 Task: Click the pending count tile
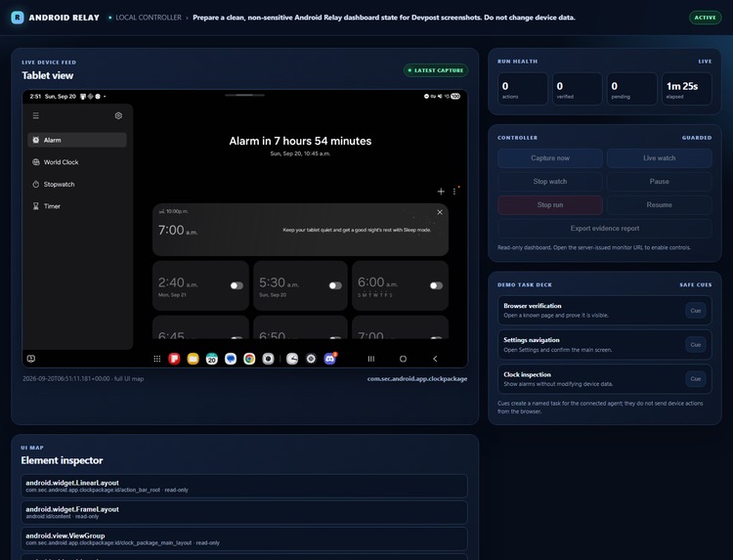[x=632, y=89]
